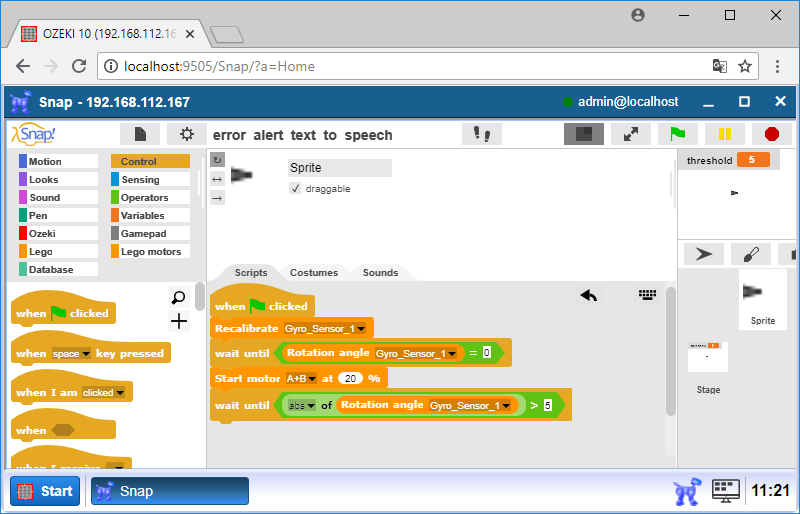Pause all scripts with yellow pause button
Image resolution: width=800 pixels, height=514 pixels.
click(x=724, y=134)
